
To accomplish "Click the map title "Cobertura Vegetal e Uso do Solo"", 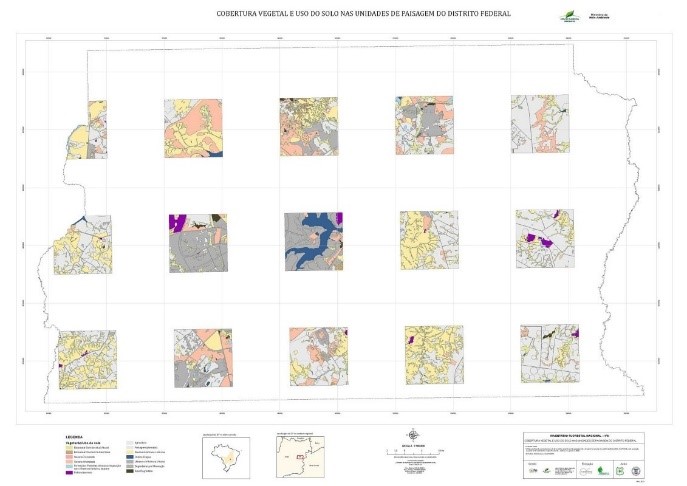I will pyautogui.click(x=343, y=15).
